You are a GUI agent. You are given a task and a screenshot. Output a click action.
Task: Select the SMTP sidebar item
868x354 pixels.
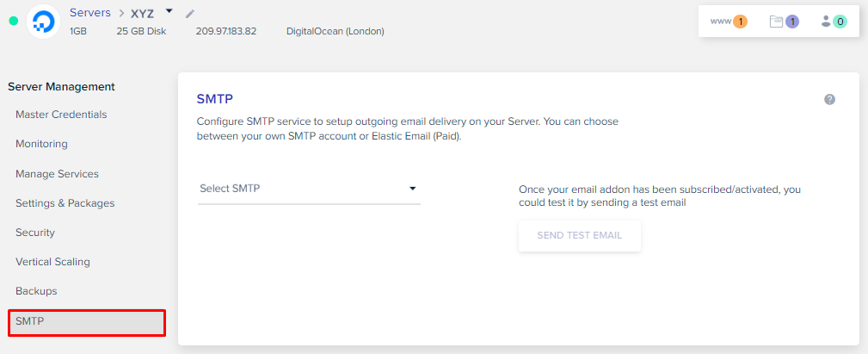click(x=86, y=322)
